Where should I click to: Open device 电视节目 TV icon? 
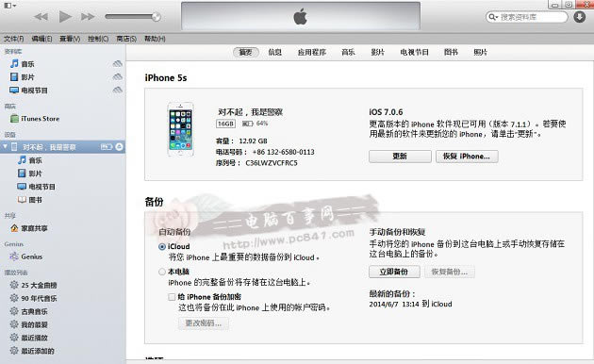[x=22, y=187]
